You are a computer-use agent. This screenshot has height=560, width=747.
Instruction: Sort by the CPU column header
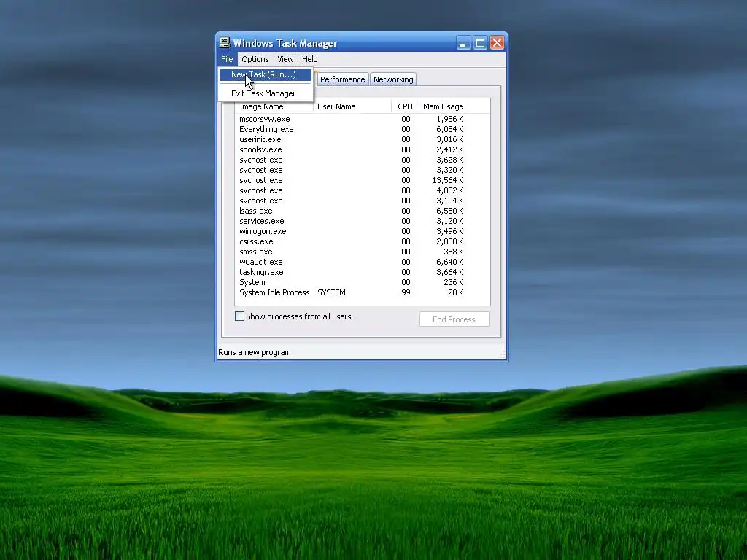pos(404,106)
